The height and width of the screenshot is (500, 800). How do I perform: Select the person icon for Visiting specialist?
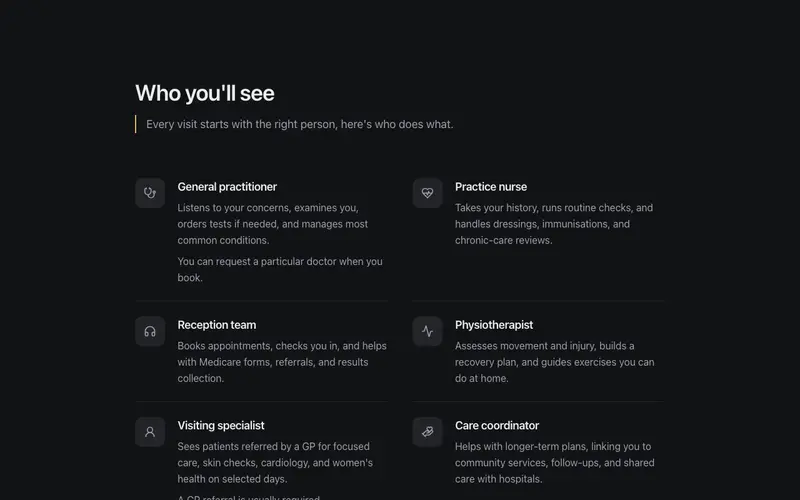coord(150,432)
